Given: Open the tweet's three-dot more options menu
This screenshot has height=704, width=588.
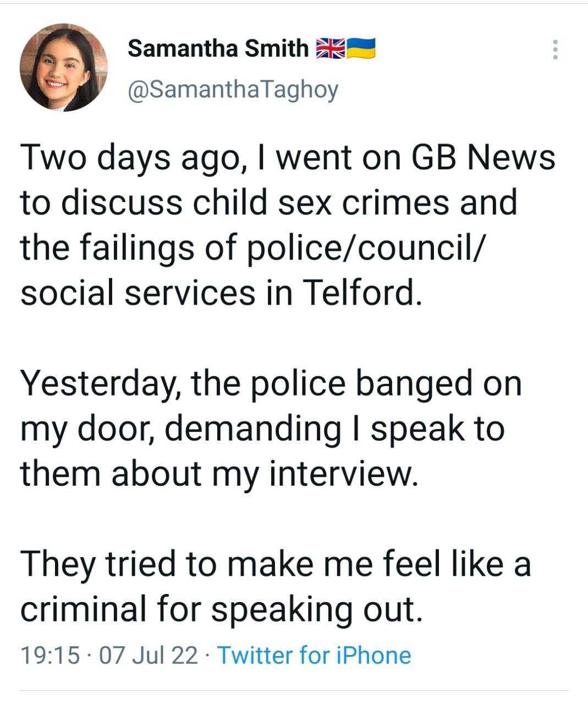Looking at the screenshot, I should click(555, 50).
